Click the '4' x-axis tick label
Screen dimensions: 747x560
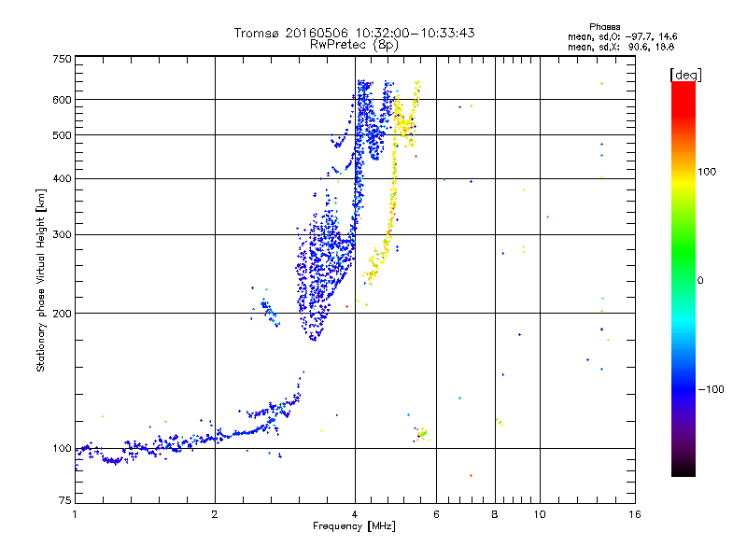(x=355, y=514)
